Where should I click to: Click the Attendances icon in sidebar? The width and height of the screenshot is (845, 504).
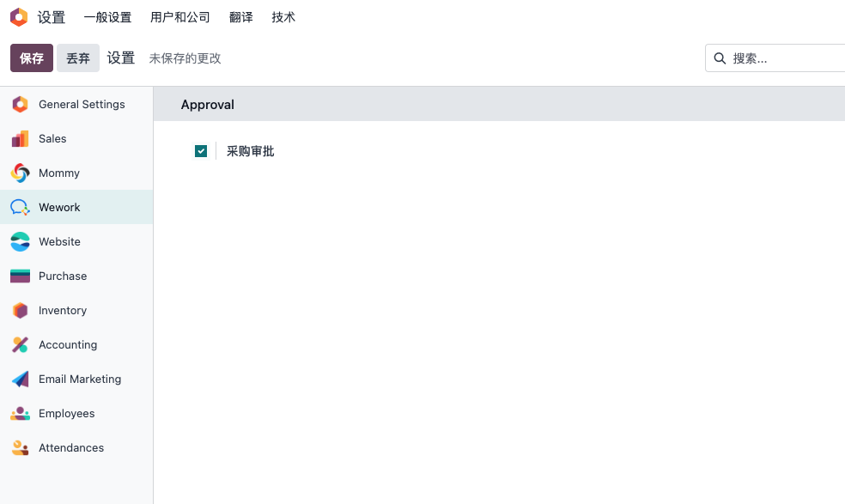coord(20,448)
